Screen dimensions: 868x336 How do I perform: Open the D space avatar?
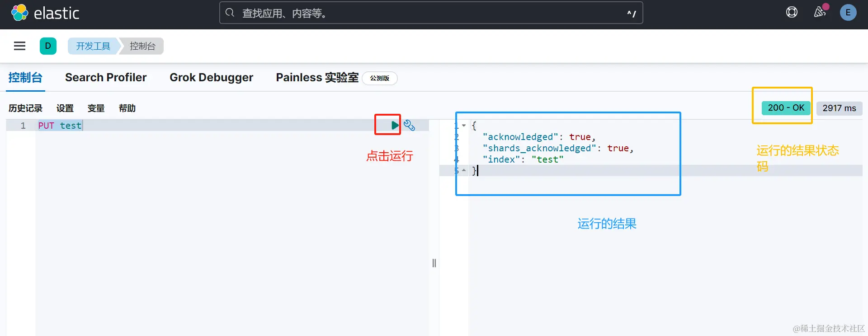coord(48,46)
